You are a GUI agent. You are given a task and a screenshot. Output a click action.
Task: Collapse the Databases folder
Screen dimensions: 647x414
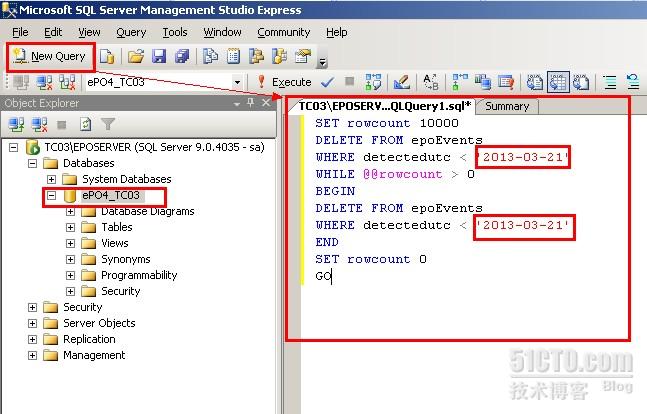pos(32,163)
